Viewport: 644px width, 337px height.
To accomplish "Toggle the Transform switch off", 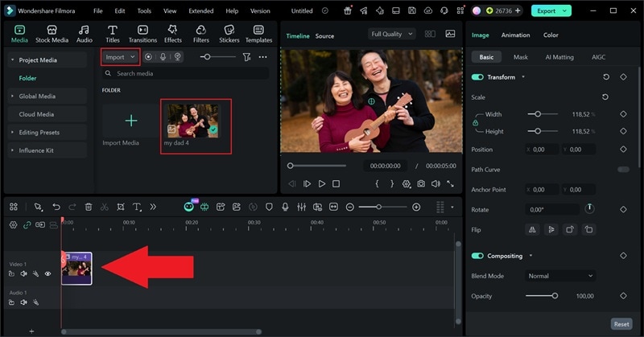I will 477,77.
